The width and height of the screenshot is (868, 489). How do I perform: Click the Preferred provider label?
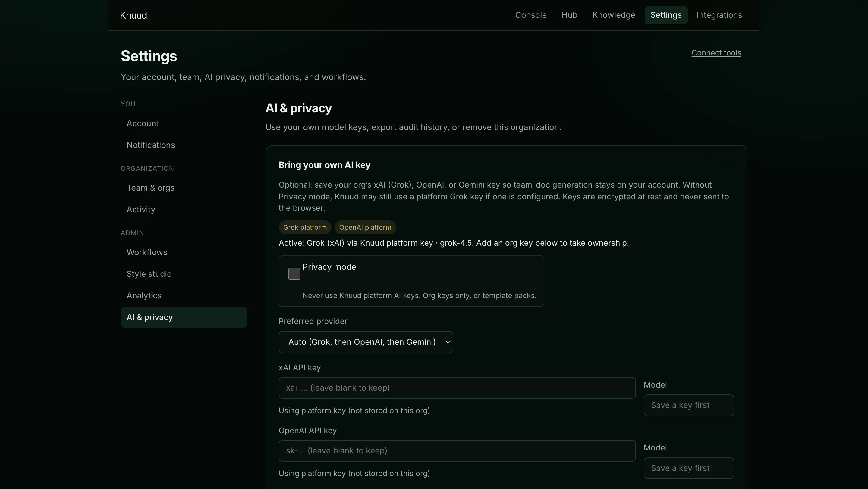coord(313,321)
